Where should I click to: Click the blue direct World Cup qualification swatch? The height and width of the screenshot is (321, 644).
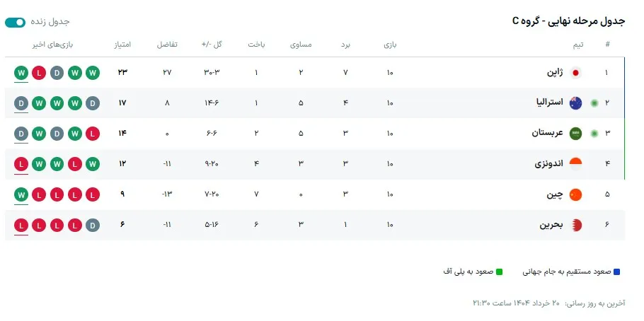tap(617, 272)
